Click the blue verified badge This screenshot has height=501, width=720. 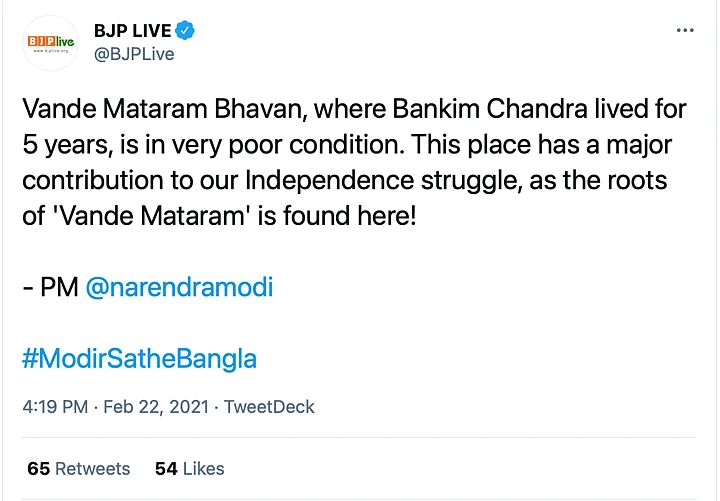coord(184,30)
